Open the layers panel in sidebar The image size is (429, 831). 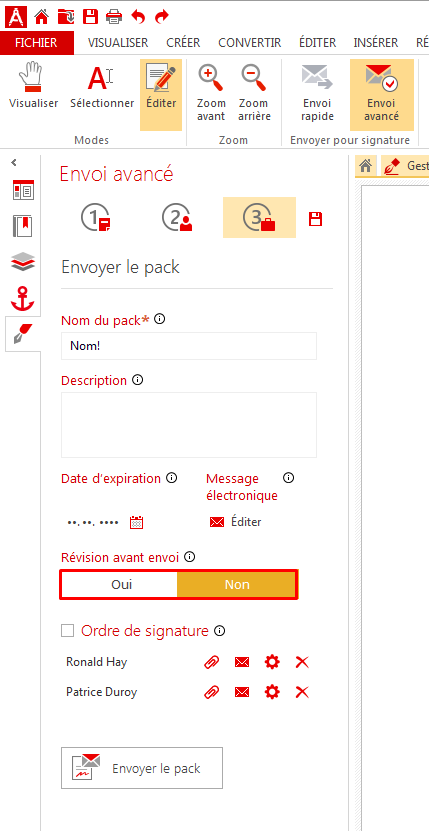(x=23, y=262)
